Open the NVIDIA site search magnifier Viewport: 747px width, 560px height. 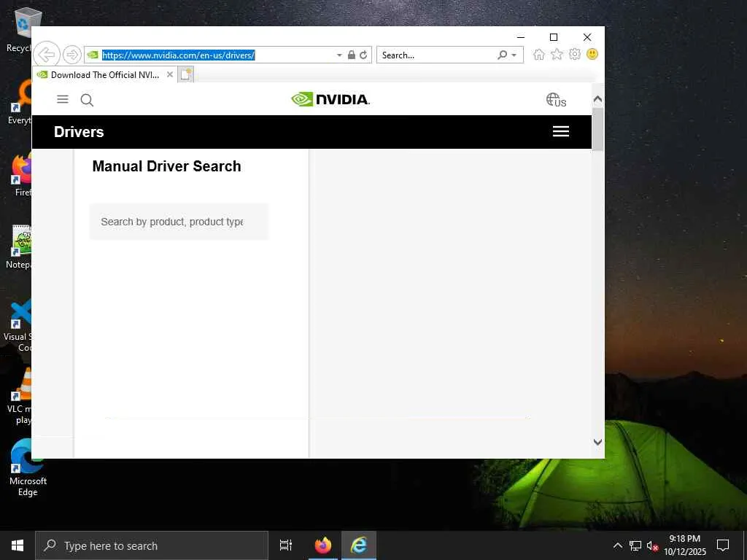tap(87, 100)
